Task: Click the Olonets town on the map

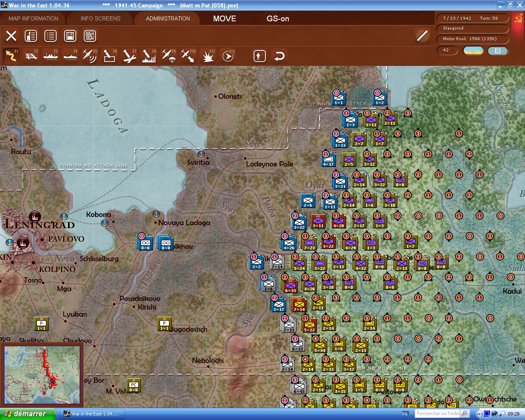Action: (x=230, y=96)
